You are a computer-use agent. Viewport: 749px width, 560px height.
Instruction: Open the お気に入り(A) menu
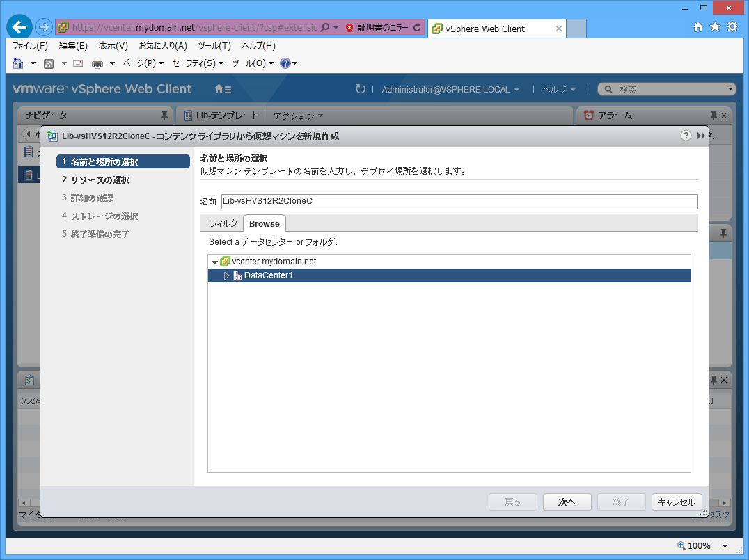coord(163,46)
